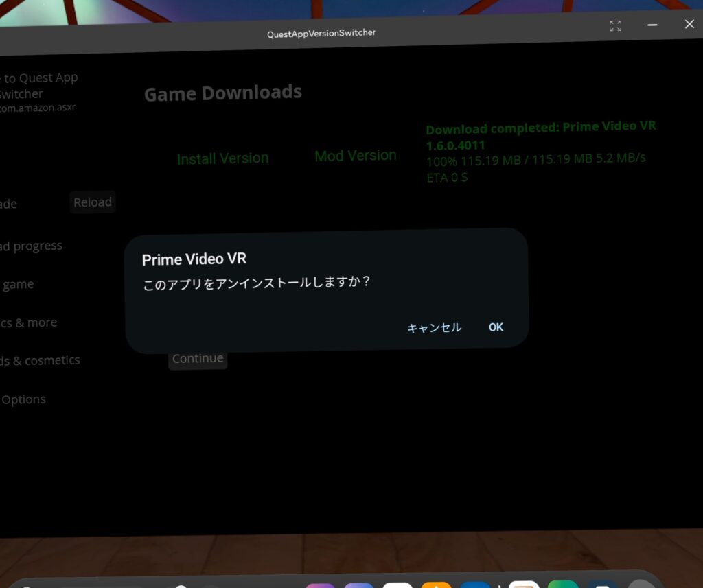The image size is (703, 588).
Task: Click the Japanese uninstall confirmation message
Action: tap(256, 283)
